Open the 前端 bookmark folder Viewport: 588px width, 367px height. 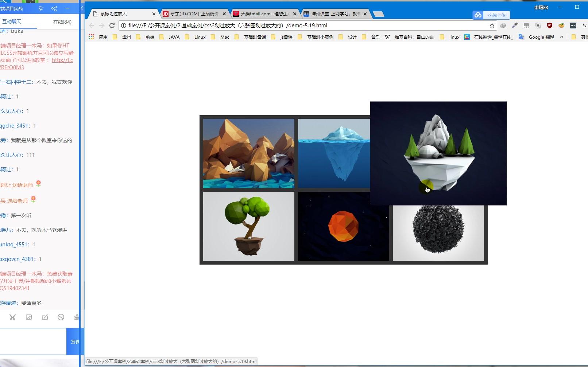click(x=145, y=37)
